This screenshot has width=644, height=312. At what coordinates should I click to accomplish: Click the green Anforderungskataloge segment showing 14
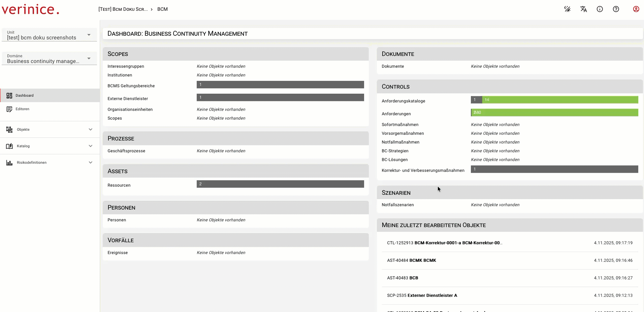(560, 100)
